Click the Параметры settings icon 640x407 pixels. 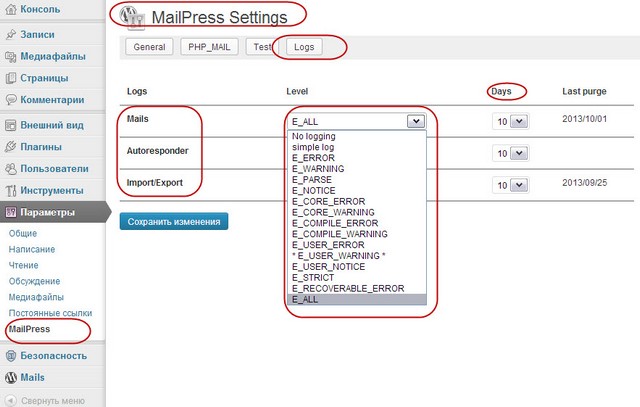(x=11, y=212)
